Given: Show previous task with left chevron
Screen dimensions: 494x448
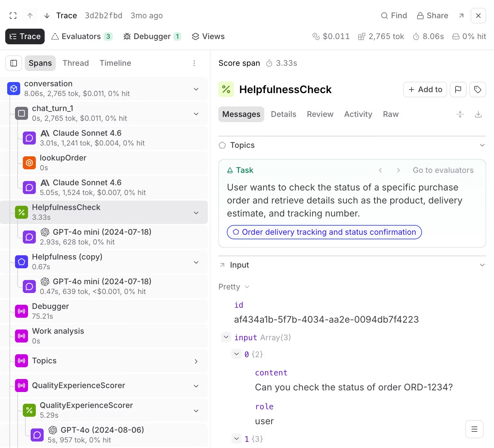Looking at the screenshot, I should click(x=380, y=170).
